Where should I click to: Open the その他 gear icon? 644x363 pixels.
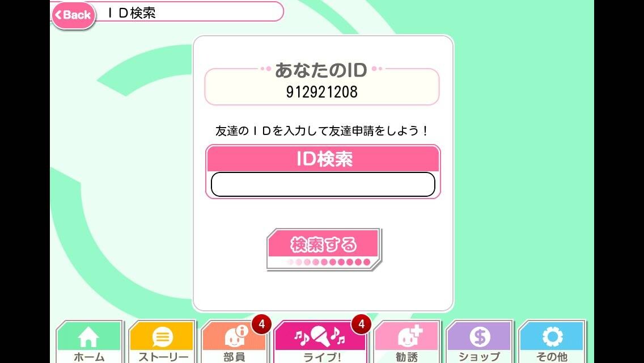point(552,337)
